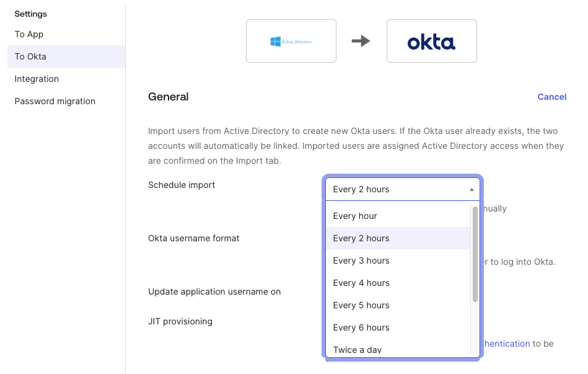Click the Schedule import label
This screenshot has height=374, width=588.
pyautogui.click(x=182, y=185)
